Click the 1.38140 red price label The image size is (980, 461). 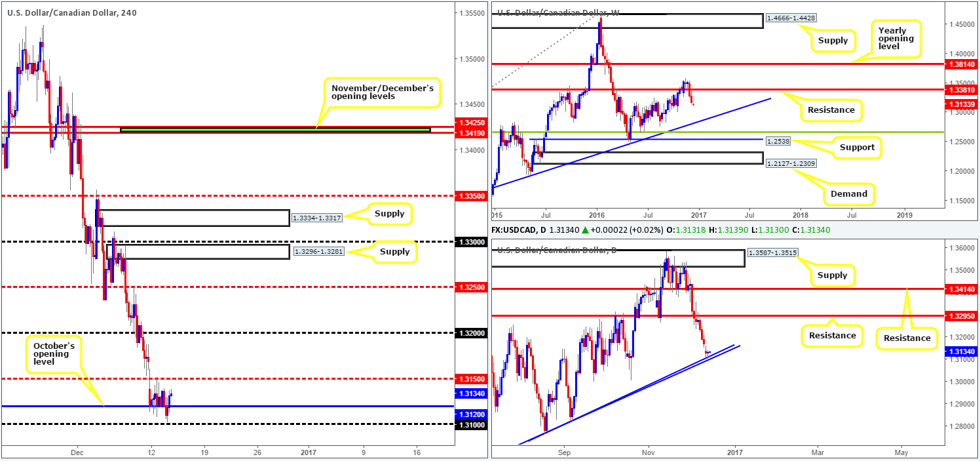[962, 65]
